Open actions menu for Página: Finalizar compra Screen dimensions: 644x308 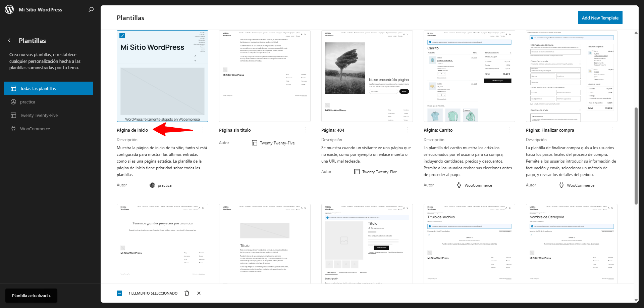(612, 130)
